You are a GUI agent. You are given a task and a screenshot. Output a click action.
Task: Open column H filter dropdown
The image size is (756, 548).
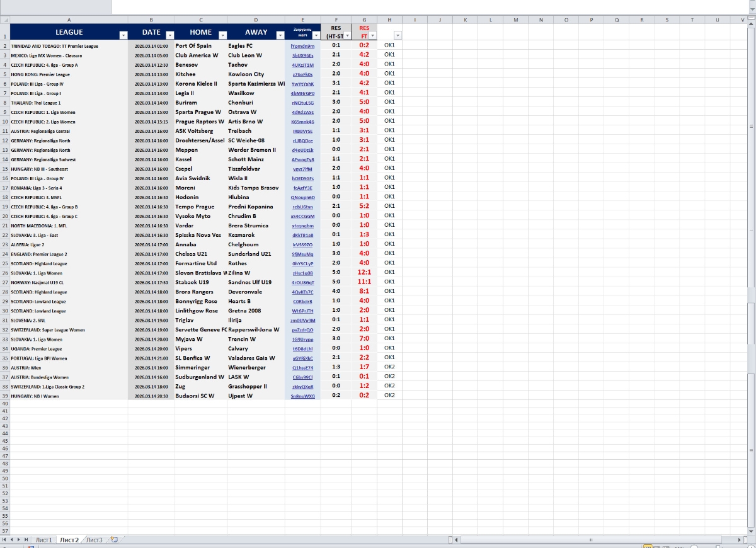tap(398, 36)
